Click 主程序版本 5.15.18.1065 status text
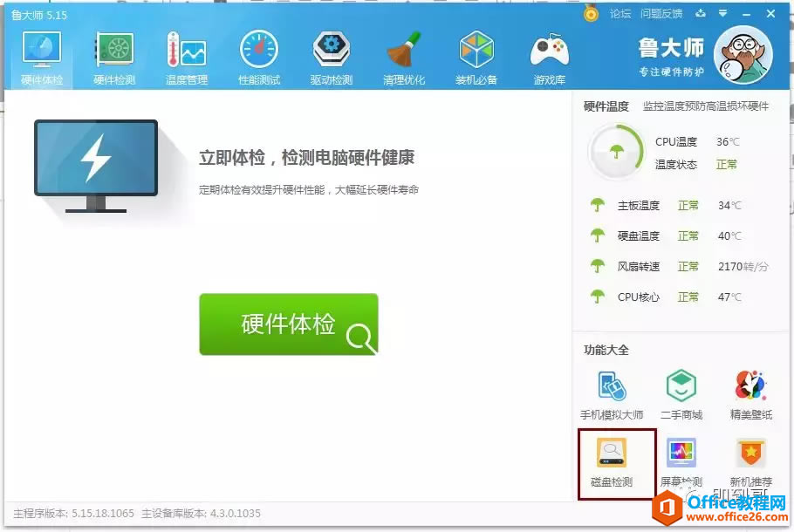This screenshot has width=794, height=532. (x=74, y=514)
